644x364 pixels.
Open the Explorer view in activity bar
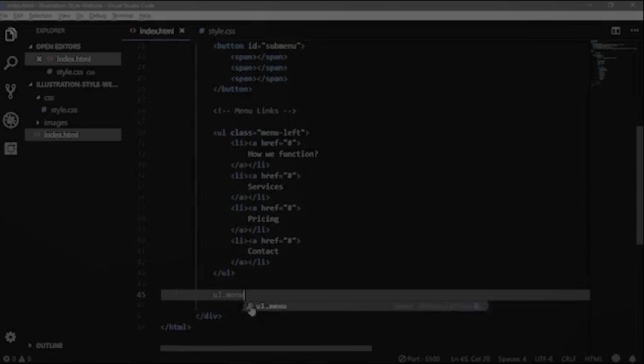[x=11, y=35]
